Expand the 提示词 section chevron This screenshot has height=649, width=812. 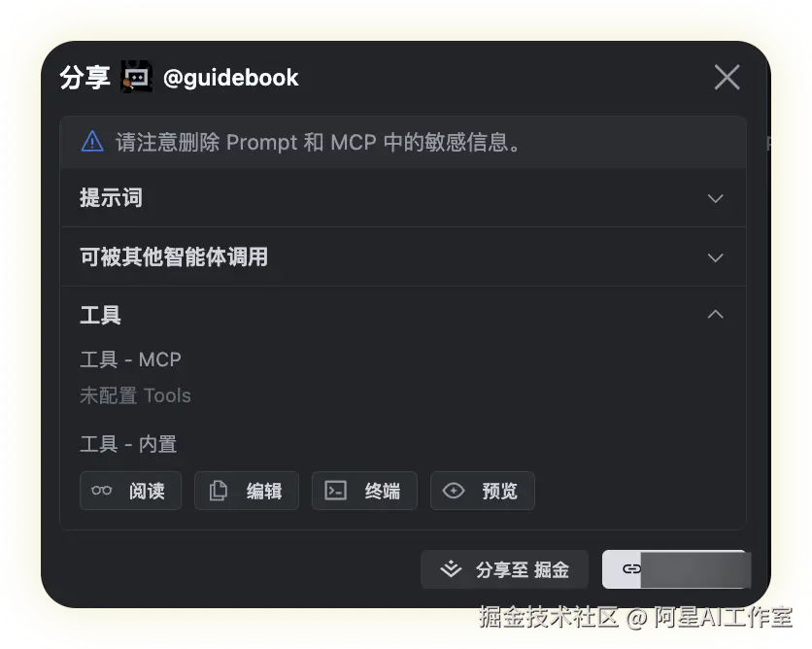715,198
